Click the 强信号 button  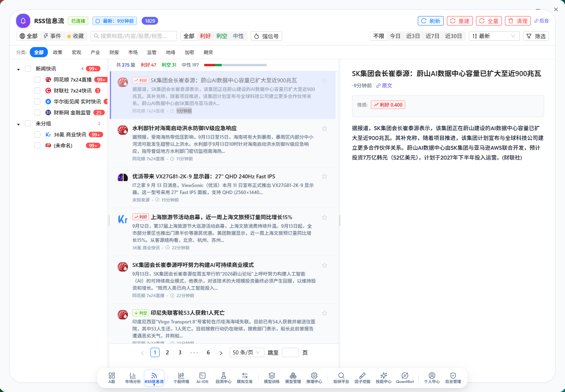266,36
